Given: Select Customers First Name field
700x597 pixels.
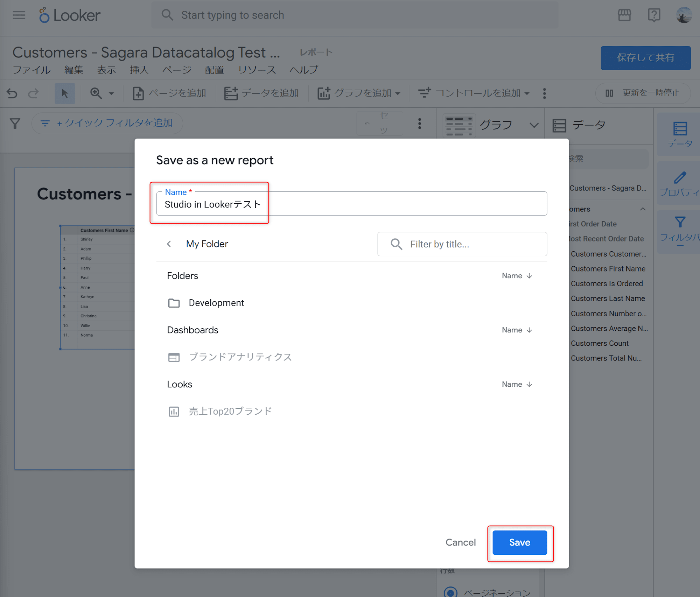Looking at the screenshot, I should pos(608,269).
